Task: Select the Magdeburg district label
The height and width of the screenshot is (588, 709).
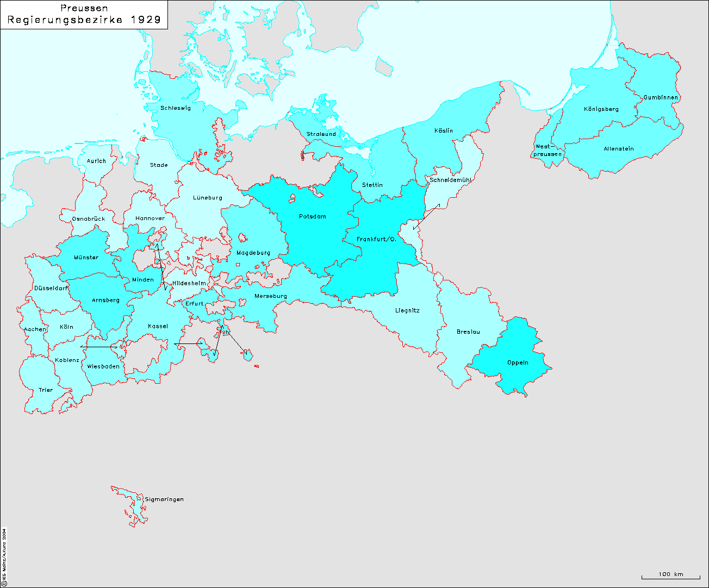Action: click(x=253, y=253)
